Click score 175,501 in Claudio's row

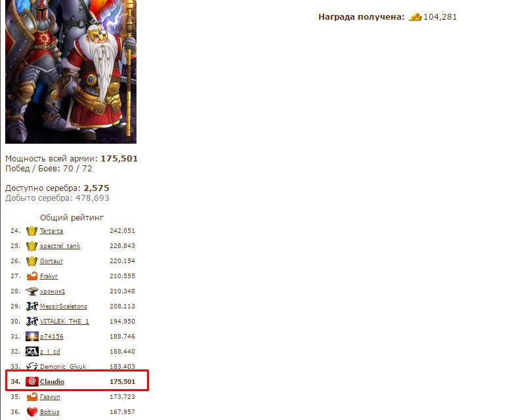122,382
